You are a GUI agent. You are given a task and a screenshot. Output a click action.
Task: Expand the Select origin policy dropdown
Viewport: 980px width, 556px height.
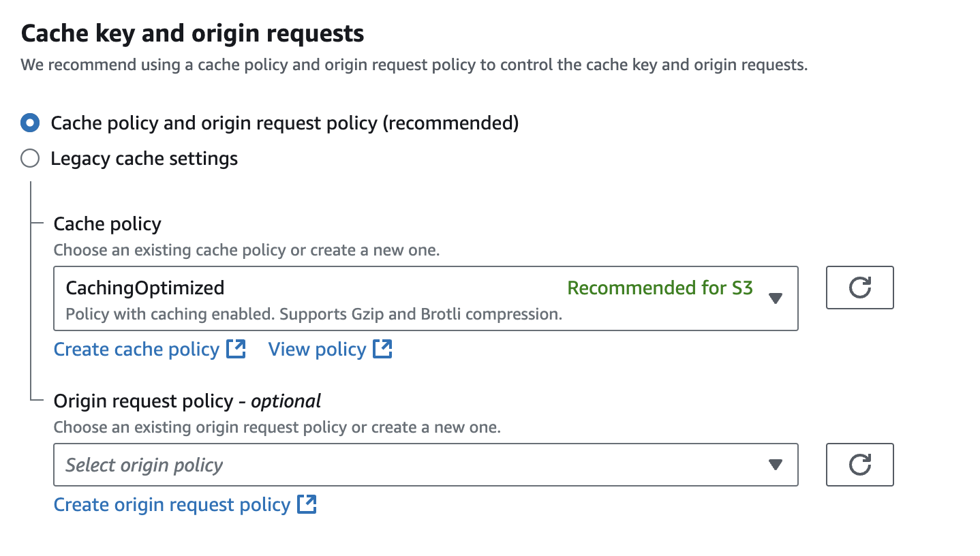click(409, 465)
